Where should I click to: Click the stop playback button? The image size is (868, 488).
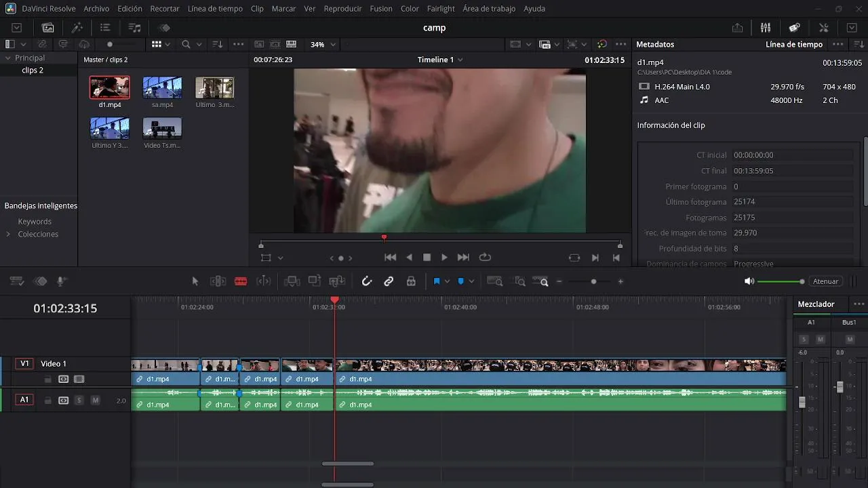(427, 258)
